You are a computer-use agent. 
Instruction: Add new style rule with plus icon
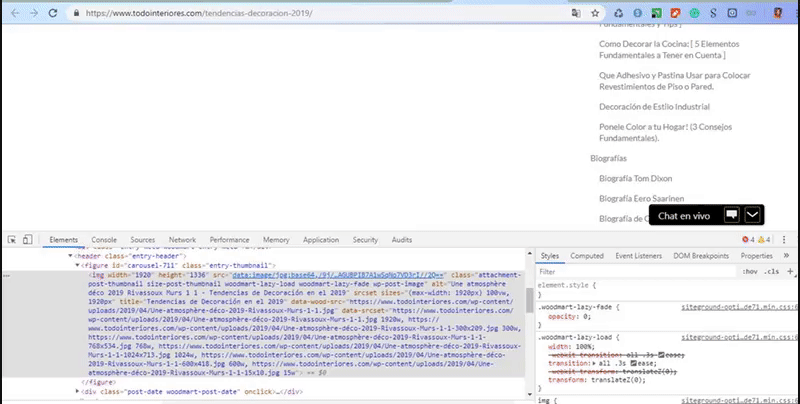pos(790,271)
